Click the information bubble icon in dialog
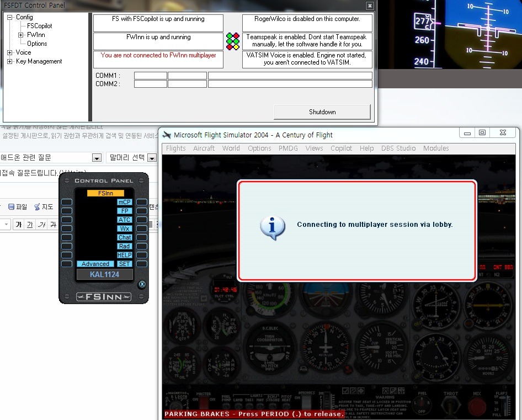 tap(273, 227)
